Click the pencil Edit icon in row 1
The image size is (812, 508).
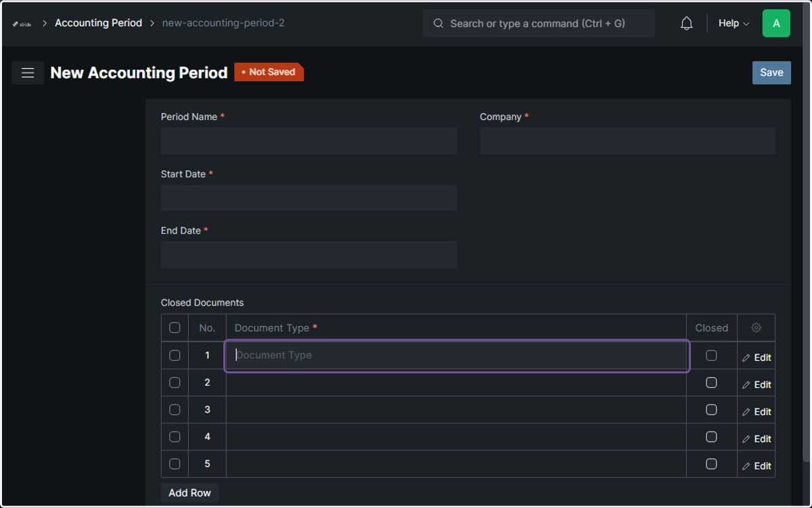click(746, 358)
